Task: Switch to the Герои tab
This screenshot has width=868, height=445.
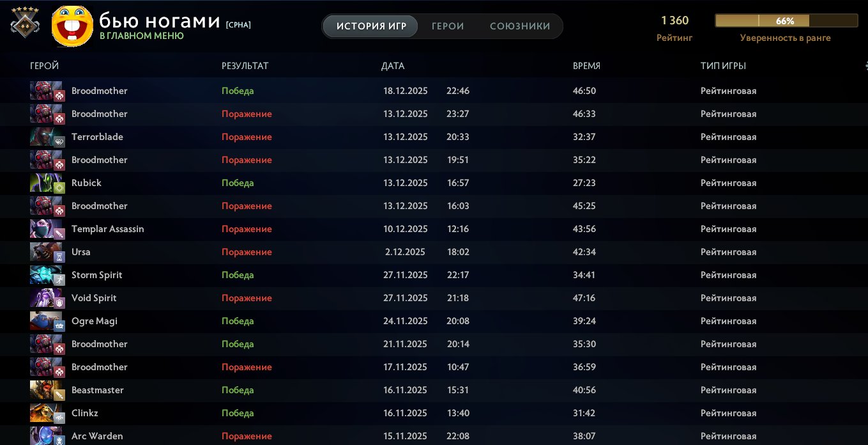Action: 448,26
